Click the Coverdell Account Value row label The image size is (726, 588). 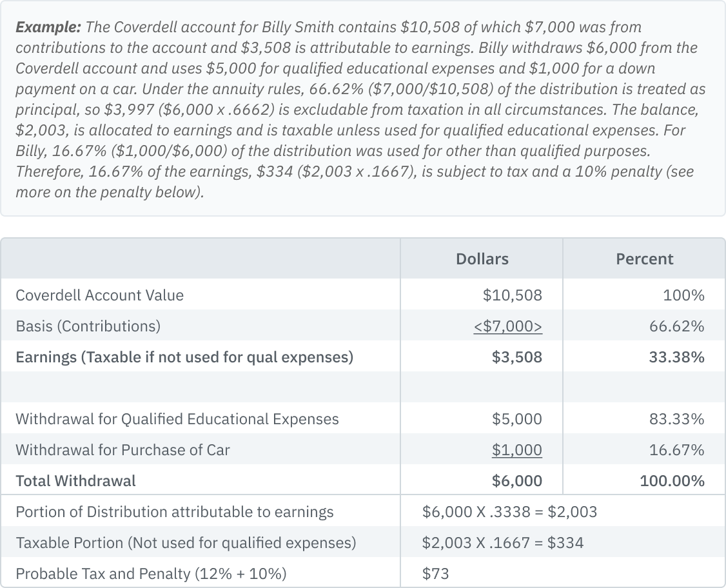tap(99, 295)
